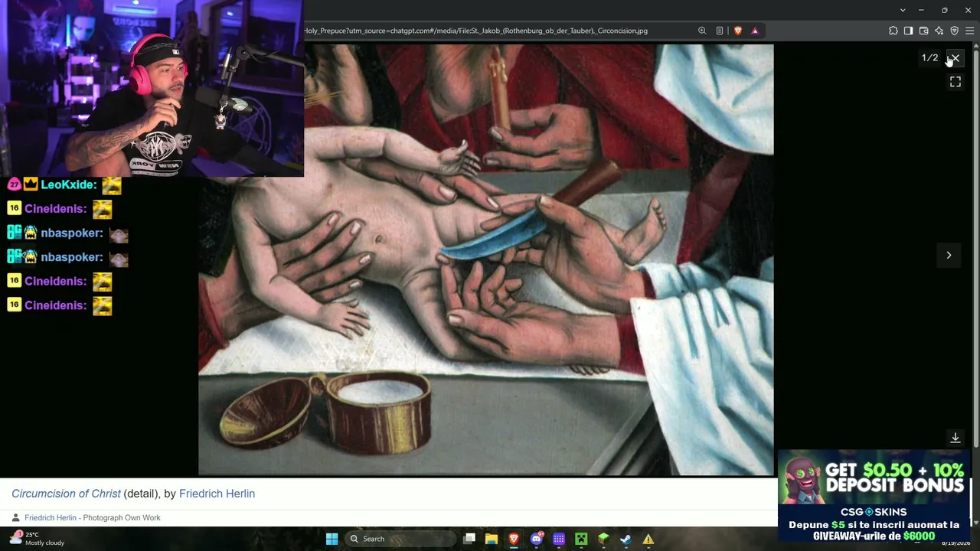
Task: Enter fullscreen in the media viewer
Action: click(955, 82)
